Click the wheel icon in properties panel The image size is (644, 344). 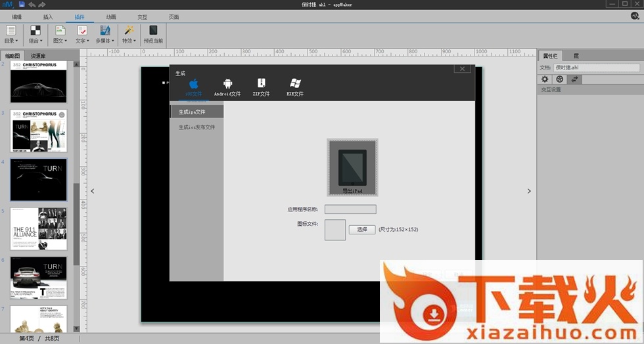click(559, 79)
